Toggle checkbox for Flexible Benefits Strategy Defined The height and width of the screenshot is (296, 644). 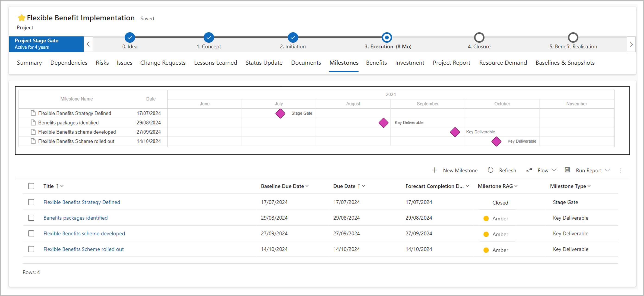pyautogui.click(x=32, y=202)
